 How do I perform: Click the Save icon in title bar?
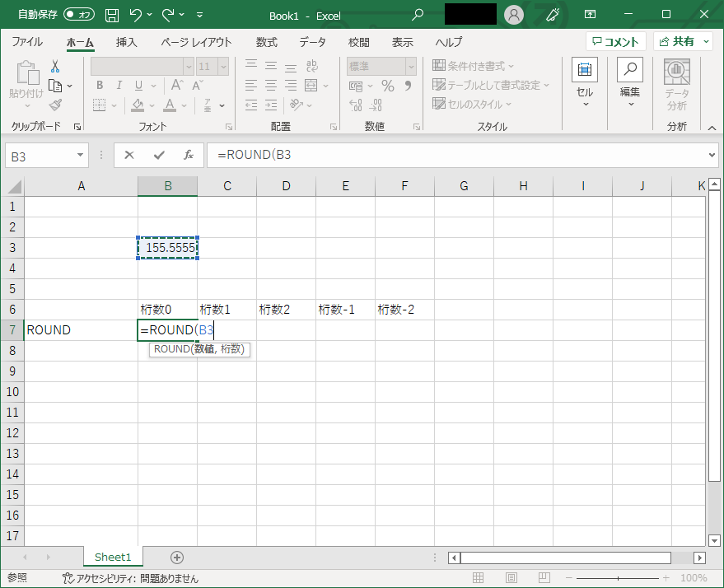pos(112,15)
